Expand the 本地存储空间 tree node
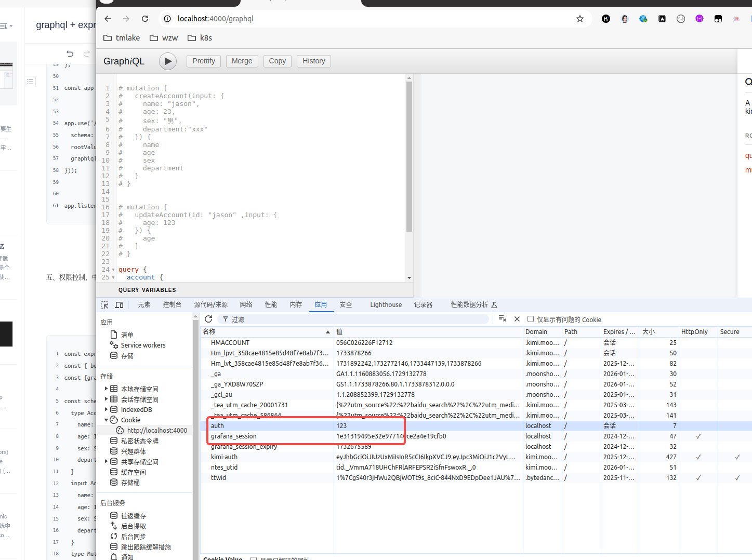This screenshot has height=560, width=752. point(107,389)
